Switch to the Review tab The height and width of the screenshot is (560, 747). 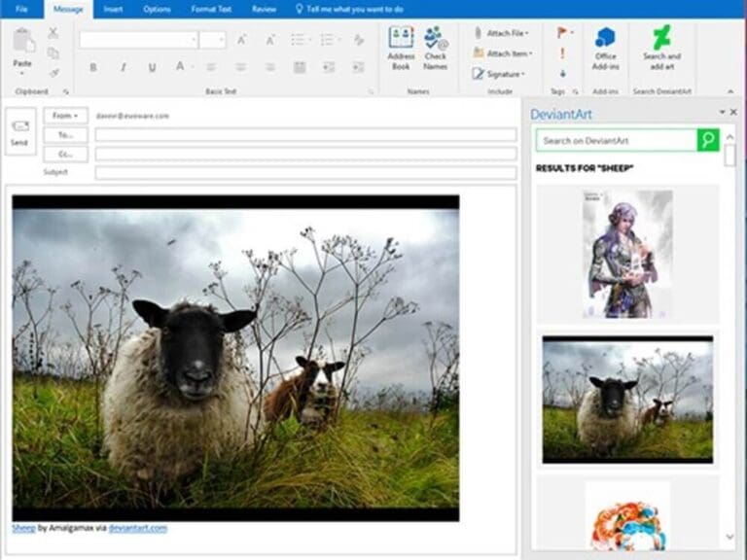(x=264, y=9)
